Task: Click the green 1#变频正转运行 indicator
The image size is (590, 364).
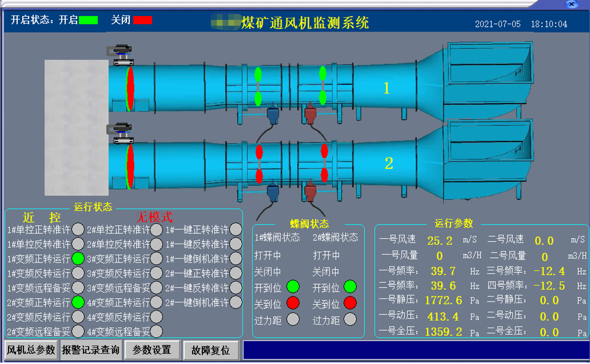Action: point(78,259)
